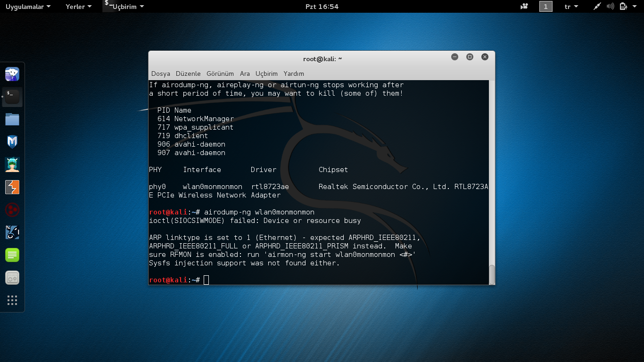644x362 pixels.
Task: Click the workspace indicator showing 1
Action: tap(545, 7)
